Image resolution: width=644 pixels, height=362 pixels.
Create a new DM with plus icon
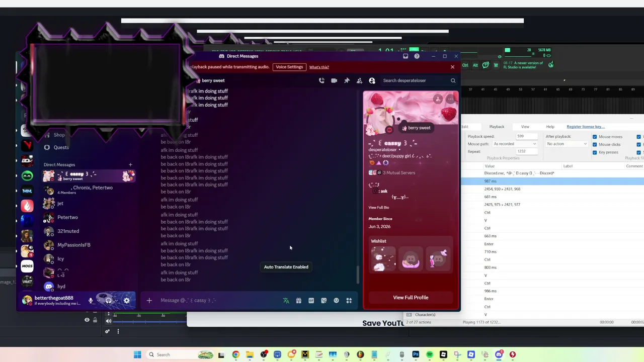click(130, 164)
